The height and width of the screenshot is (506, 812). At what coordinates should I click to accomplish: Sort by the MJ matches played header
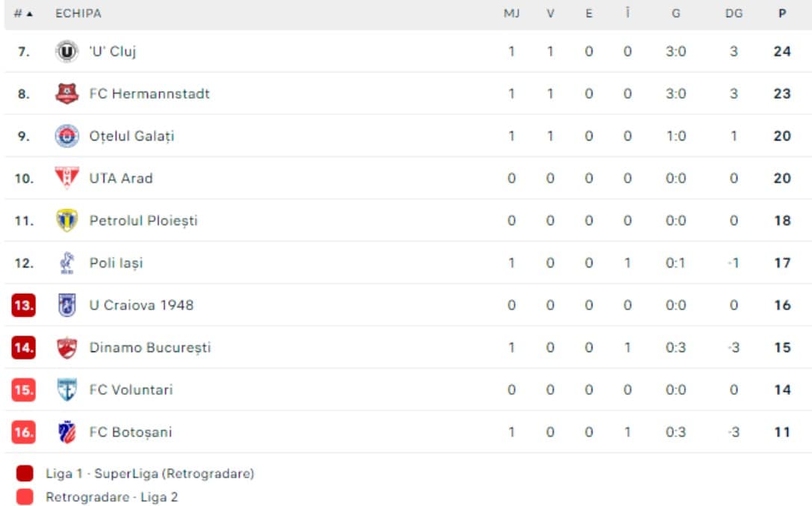(x=512, y=13)
